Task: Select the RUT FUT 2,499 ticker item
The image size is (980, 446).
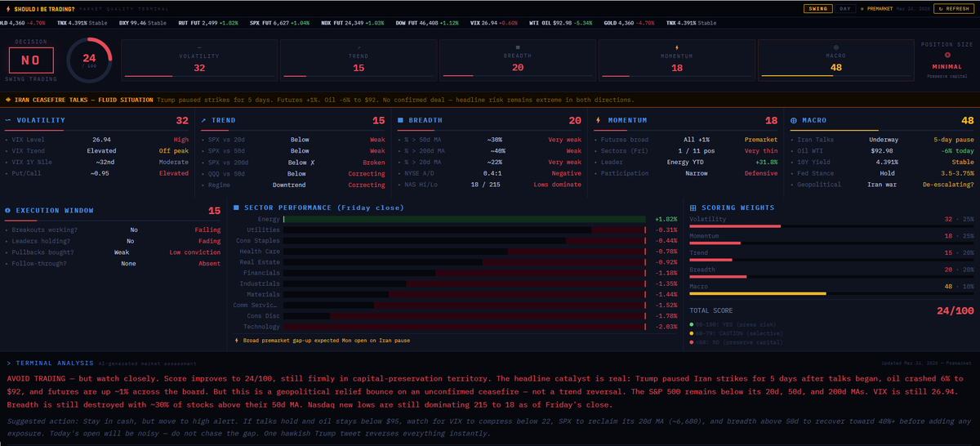Action: pyautogui.click(x=208, y=23)
